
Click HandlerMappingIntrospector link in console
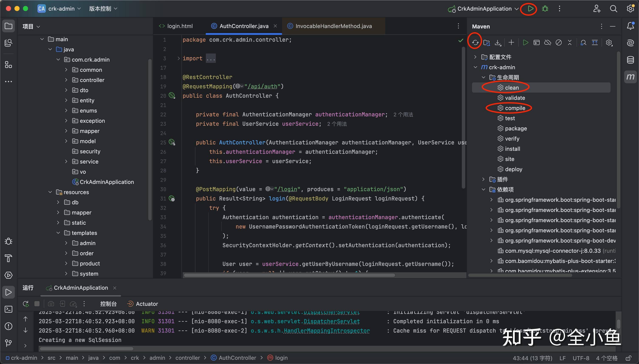click(x=327, y=330)
